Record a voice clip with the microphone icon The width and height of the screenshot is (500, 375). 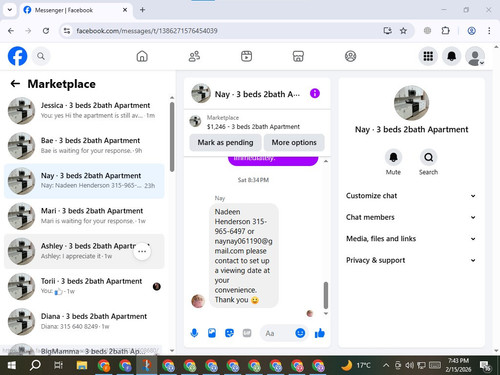click(x=194, y=333)
